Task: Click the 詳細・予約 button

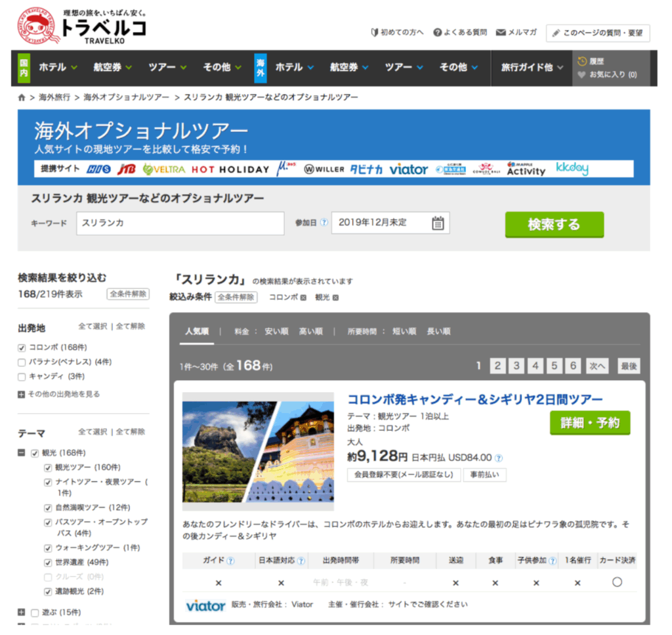Action: 590,423
